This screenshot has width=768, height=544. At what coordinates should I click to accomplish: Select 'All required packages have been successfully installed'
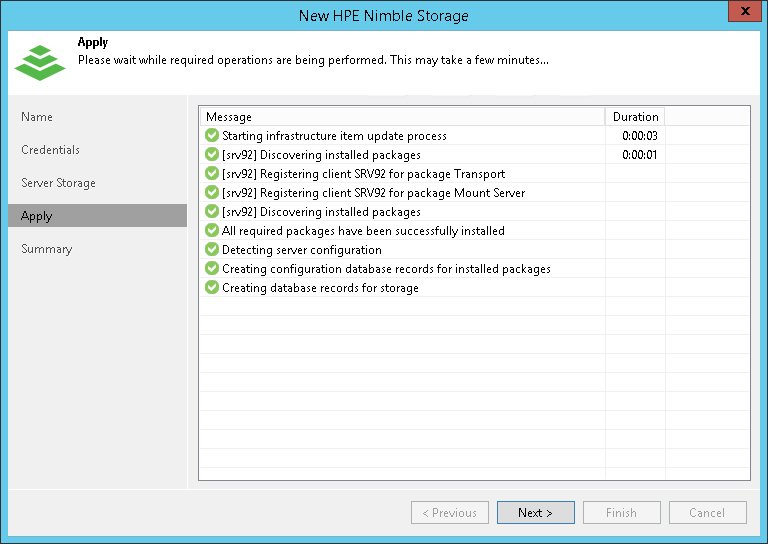363,231
